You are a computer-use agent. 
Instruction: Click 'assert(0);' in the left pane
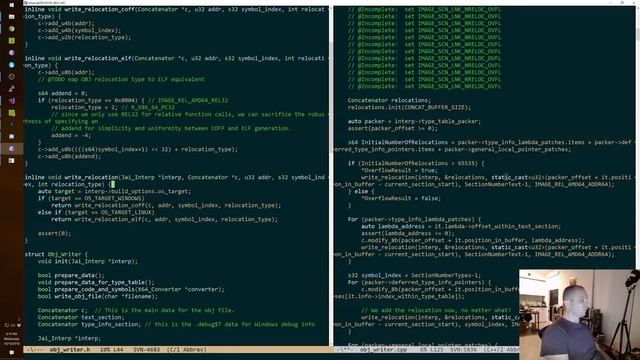tap(54, 233)
